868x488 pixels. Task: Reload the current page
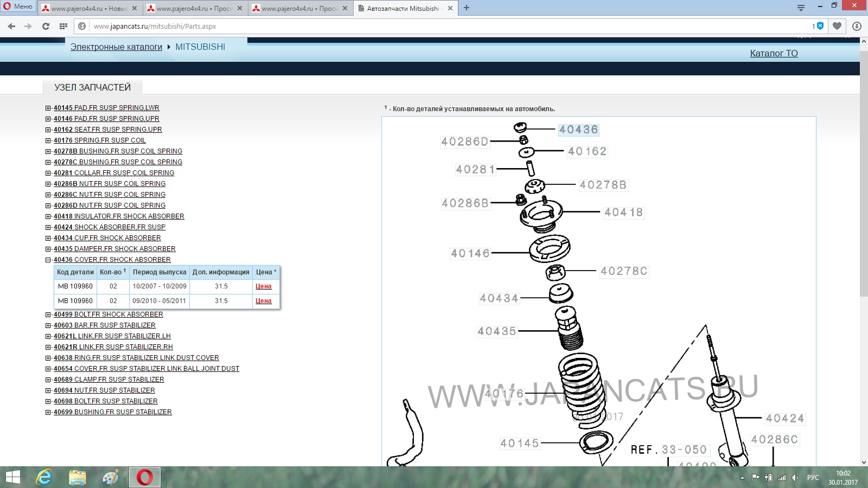coord(46,26)
